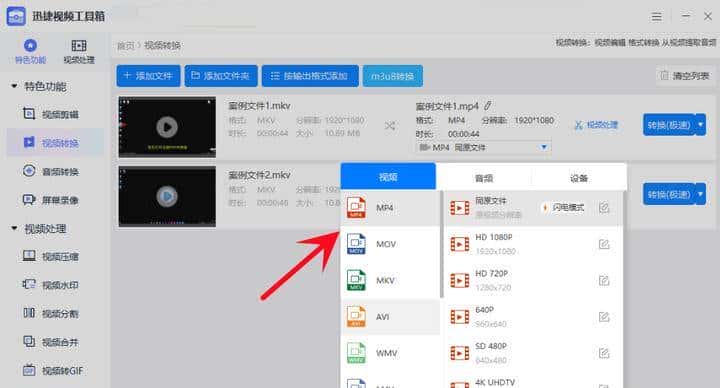Viewport: 720px width, 388px height.
Task: Click the 首页 breadcrumb link
Action: 125,45
